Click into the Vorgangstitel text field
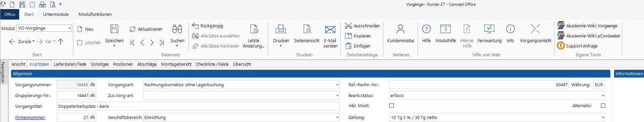Image resolution: width=644 pixels, height=122 pixels. tap(198, 106)
